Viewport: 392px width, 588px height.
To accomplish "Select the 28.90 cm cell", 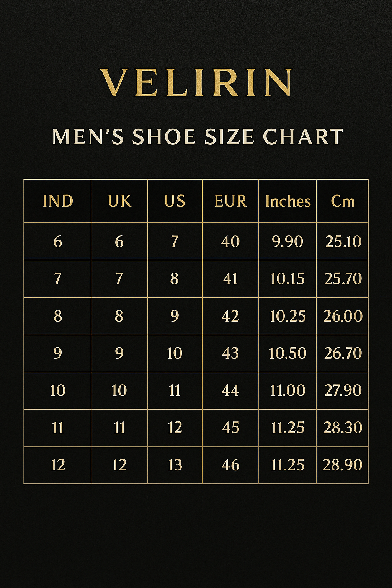I will 342,465.
